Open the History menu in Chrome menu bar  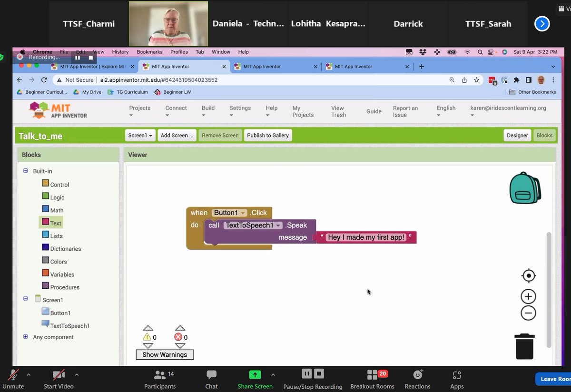[x=120, y=52]
